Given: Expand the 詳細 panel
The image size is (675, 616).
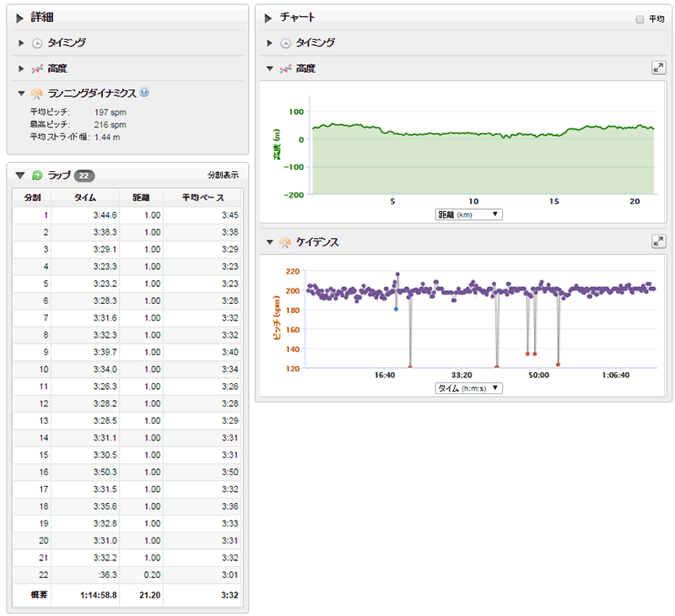Looking at the screenshot, I should [x=19, y=17].
